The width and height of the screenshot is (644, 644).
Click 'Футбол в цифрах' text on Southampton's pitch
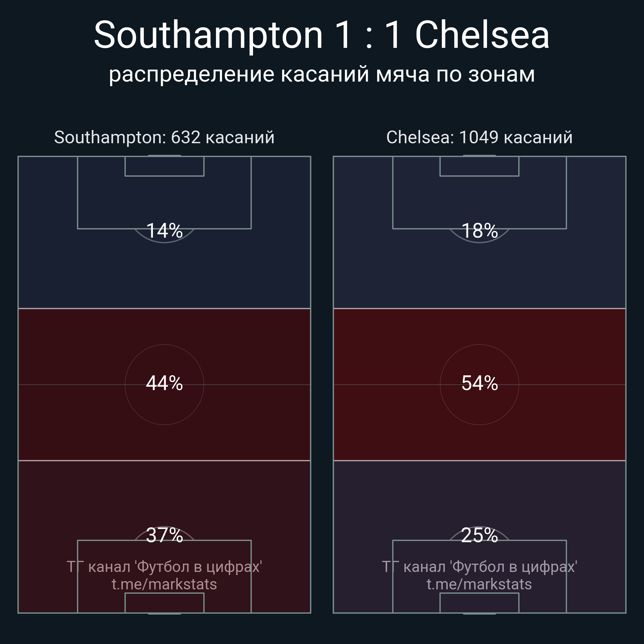point(199,567)
